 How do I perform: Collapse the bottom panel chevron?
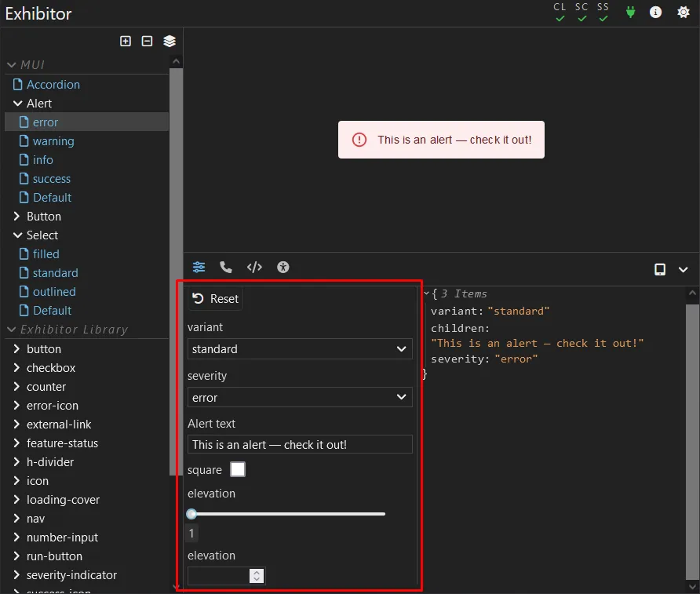[683, 270]
